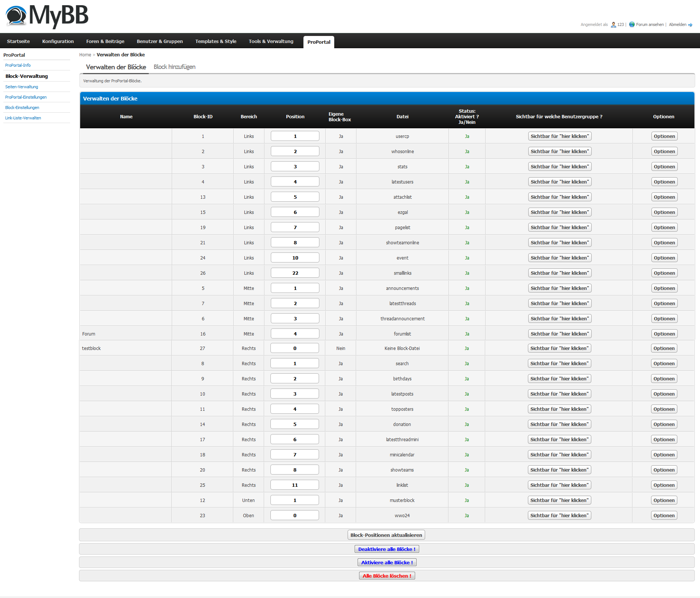Open ProPortal-Einstellungen in the sidebar
Viewport: 700px width, 598px height.
[x=26, y=97]
